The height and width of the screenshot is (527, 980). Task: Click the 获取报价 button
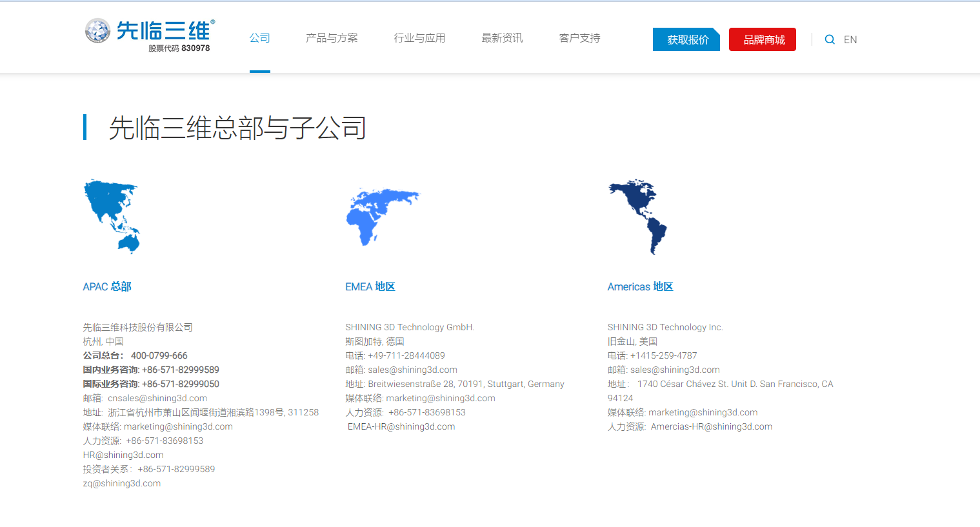(686, 39)
